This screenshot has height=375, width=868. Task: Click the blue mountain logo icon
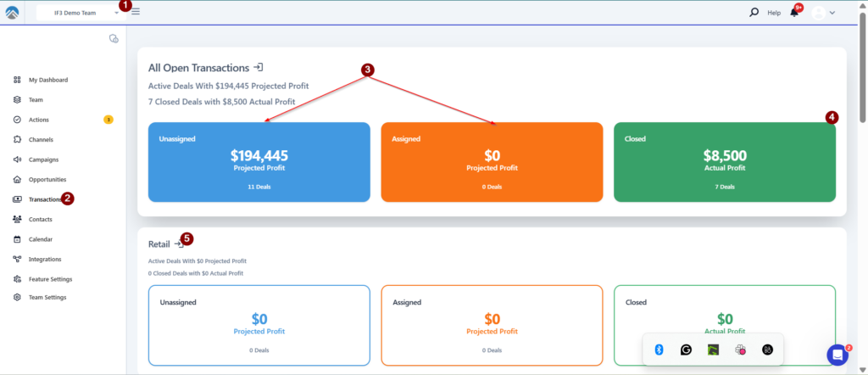(x=12, y=12)
